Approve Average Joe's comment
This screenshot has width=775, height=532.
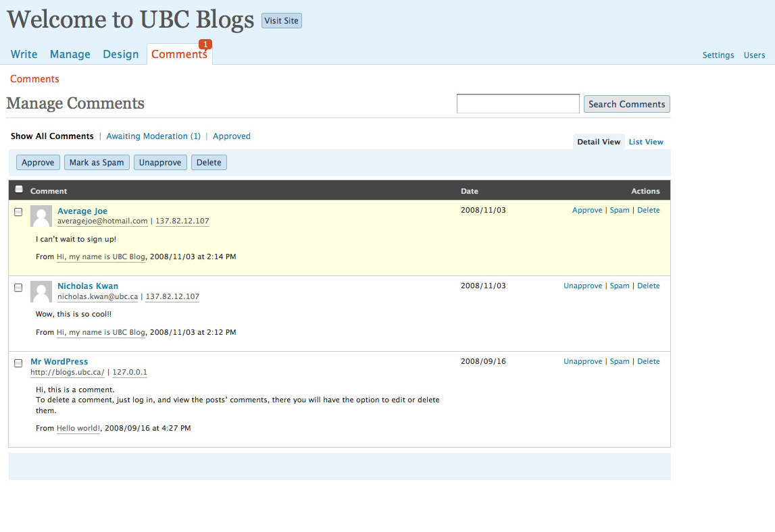[x=587, y=210]
